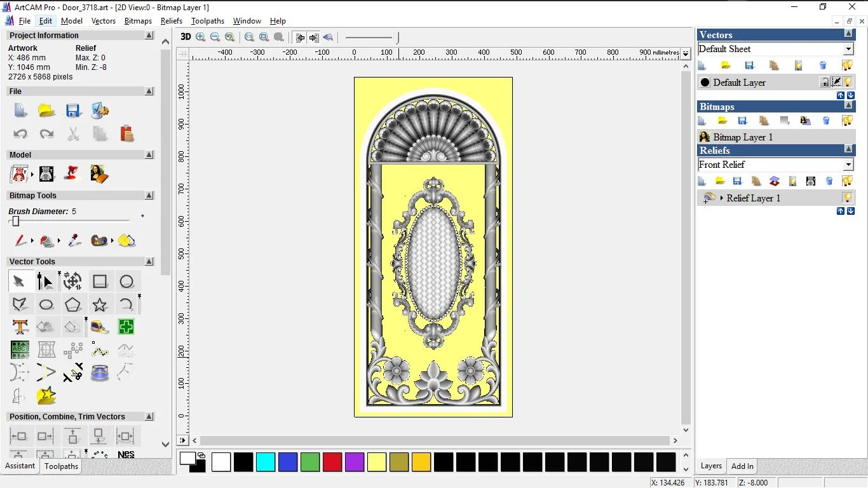Viewport: 868px width, 488px height.
Task: Select the Create Vector Text tool
Action: pyautogui.click(x=20, y=327)
